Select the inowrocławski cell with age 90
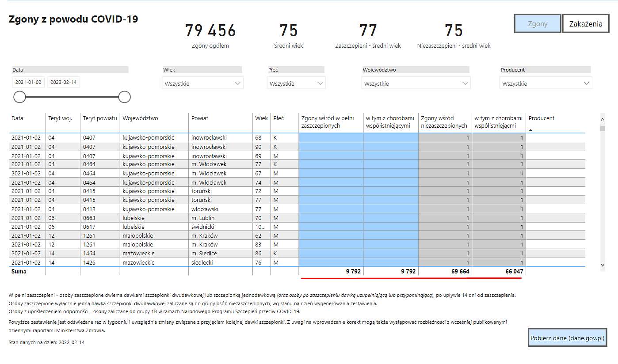Viewport: 618px width, 364px height. 221,147
